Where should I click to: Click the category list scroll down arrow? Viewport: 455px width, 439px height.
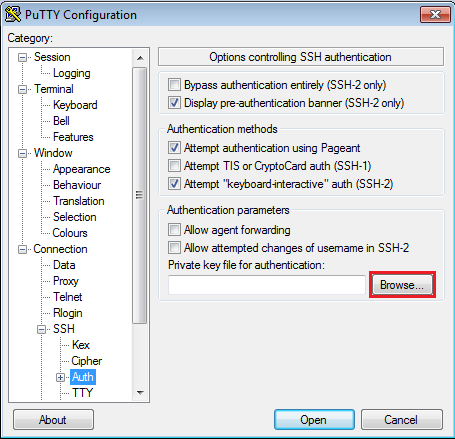point(140,393)
